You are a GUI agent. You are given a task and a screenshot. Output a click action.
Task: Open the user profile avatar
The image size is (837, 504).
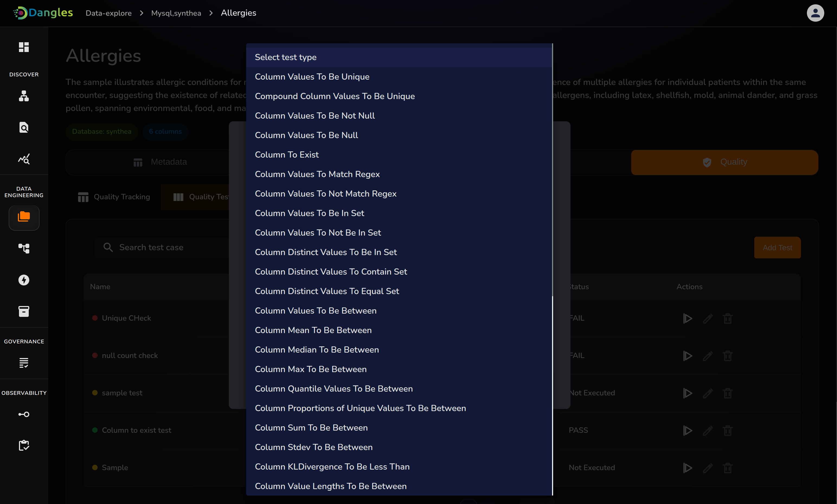(815, 13)
